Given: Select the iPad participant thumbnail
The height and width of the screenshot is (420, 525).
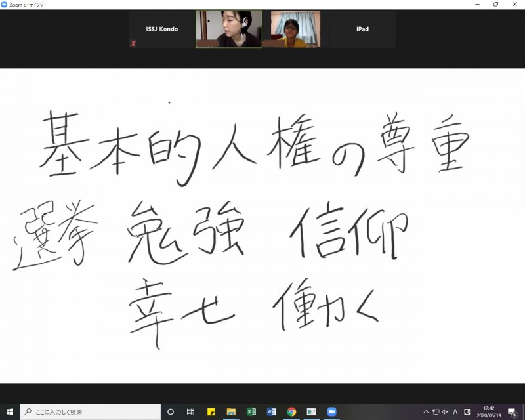Looking at the screenshot, I should [362, 29].
